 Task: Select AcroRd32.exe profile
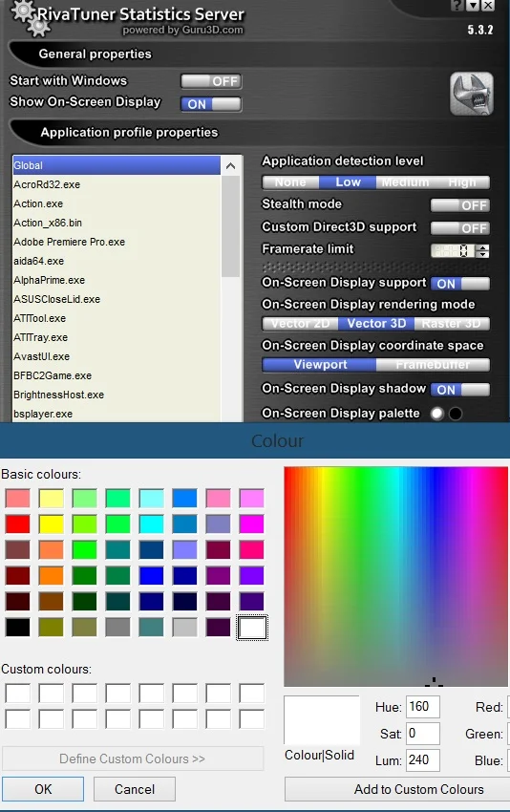[x=117, y=184]
